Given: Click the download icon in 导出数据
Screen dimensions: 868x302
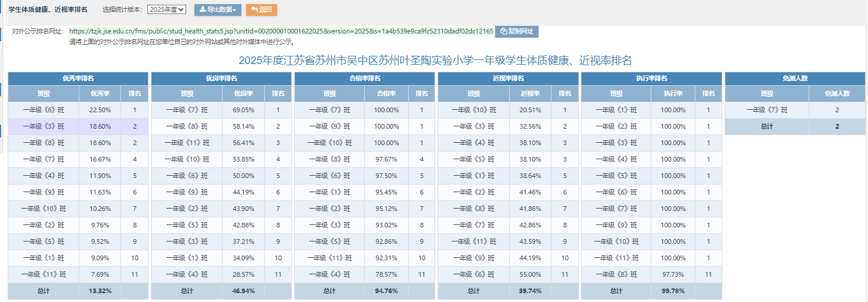Looking at the screenshot, I should point(203,10).
